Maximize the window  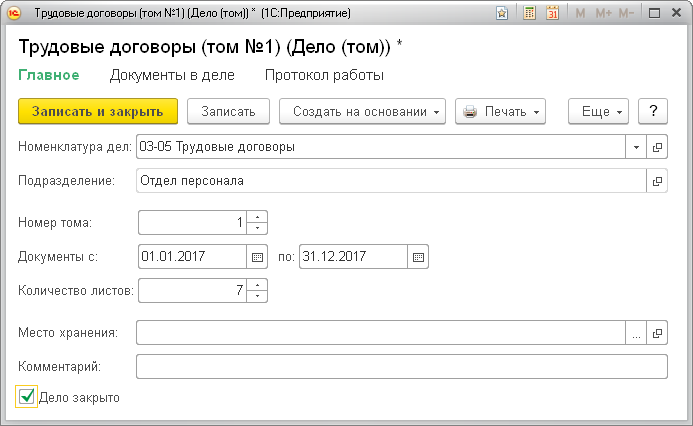pyautogui.click(x=655, y=13)
